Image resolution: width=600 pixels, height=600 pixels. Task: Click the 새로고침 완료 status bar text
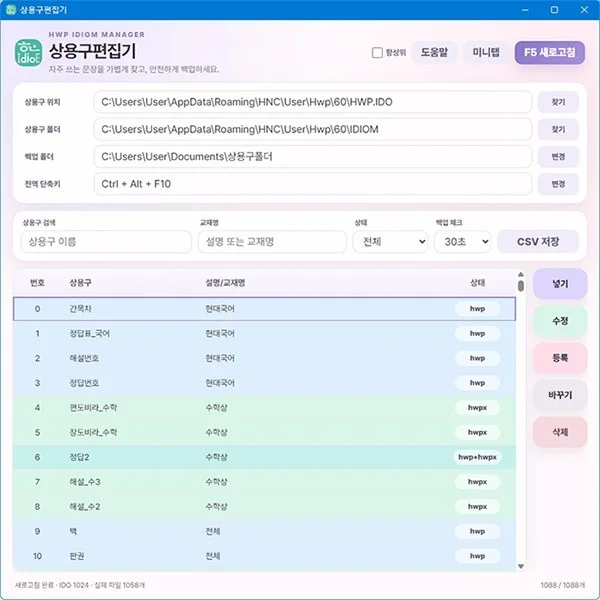tap(80, 585)
